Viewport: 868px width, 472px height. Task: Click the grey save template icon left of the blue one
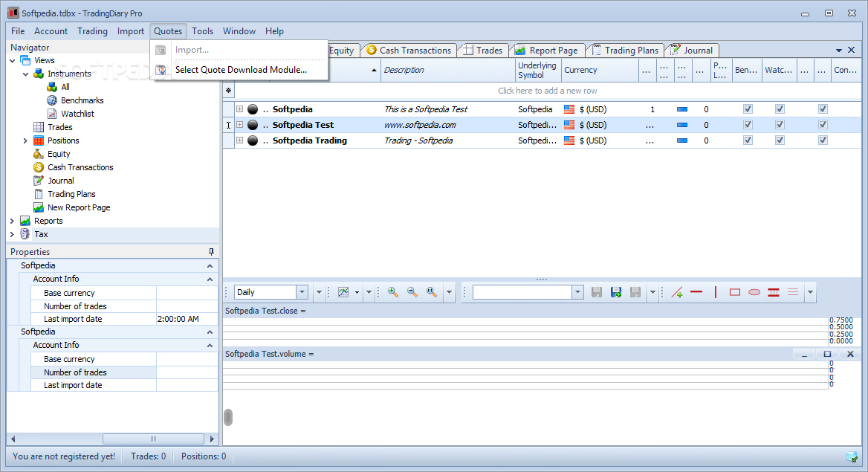[x=597, y=292]
